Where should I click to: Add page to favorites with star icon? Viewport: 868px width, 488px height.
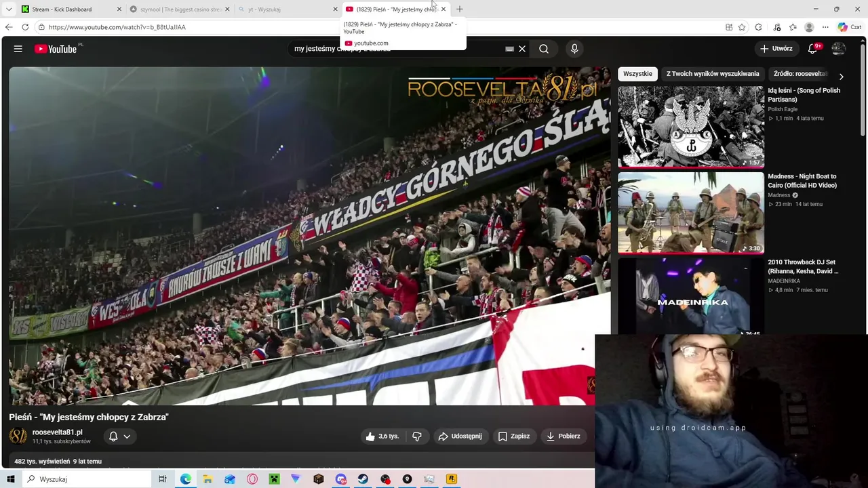tap(742, 27)
